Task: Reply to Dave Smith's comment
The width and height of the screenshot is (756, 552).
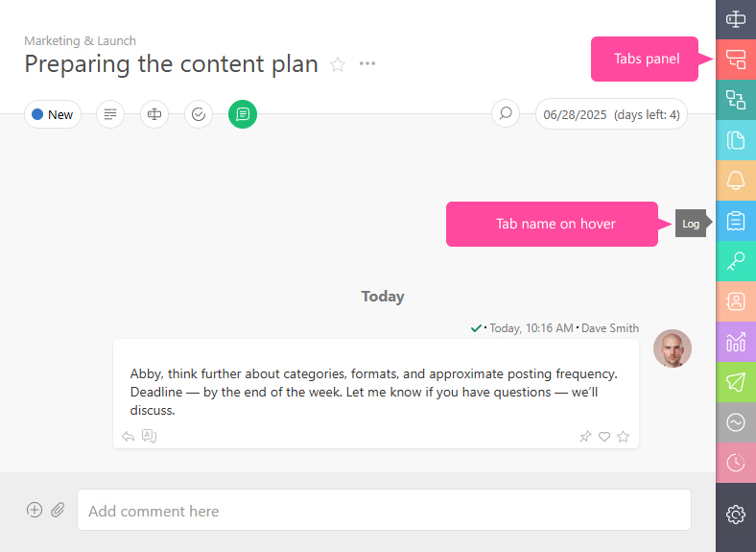Action: 128,437
